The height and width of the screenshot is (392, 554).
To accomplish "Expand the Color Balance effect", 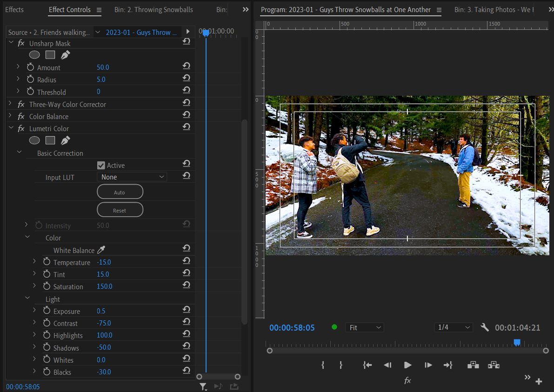I will [x=10, y=115].
